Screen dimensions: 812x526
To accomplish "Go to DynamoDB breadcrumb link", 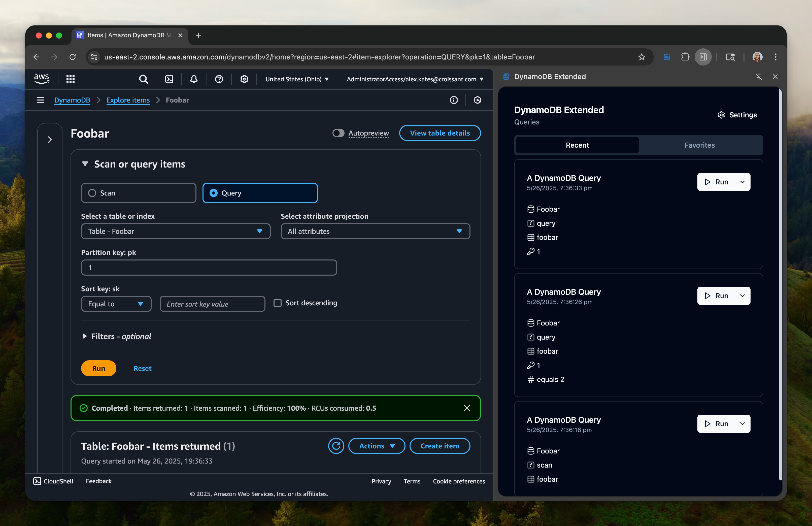I will tap(72, 100).
